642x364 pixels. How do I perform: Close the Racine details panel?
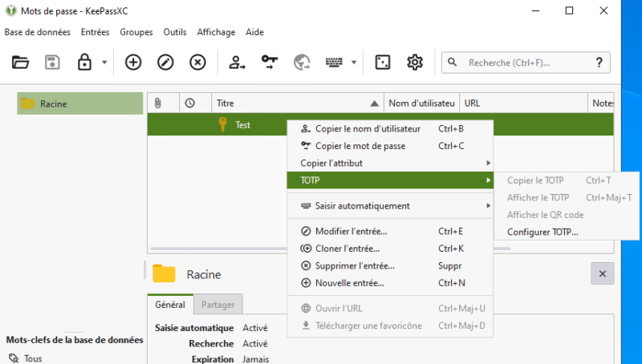[602, 273]
